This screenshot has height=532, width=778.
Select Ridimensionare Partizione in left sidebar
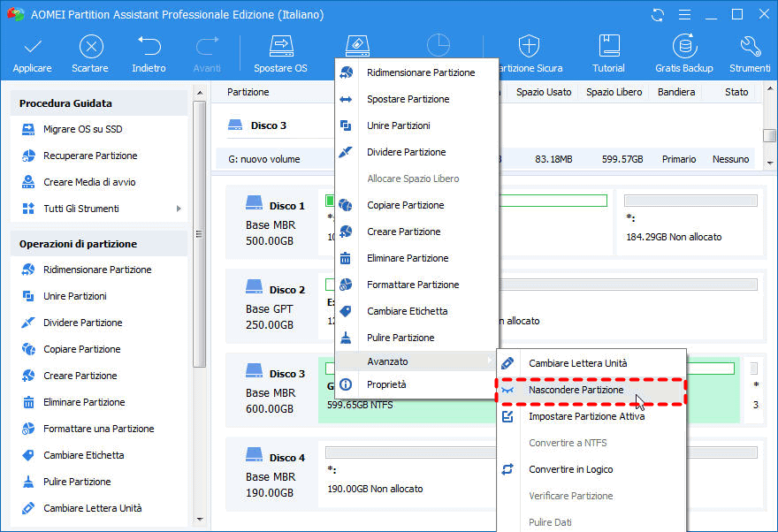coord(97,270)
